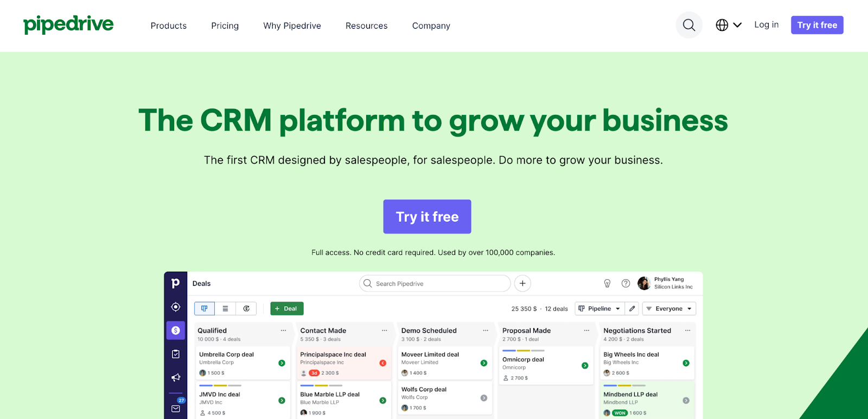
Task: Click green arrow on Umbrella Corp deal
Action: coord(282,363)
